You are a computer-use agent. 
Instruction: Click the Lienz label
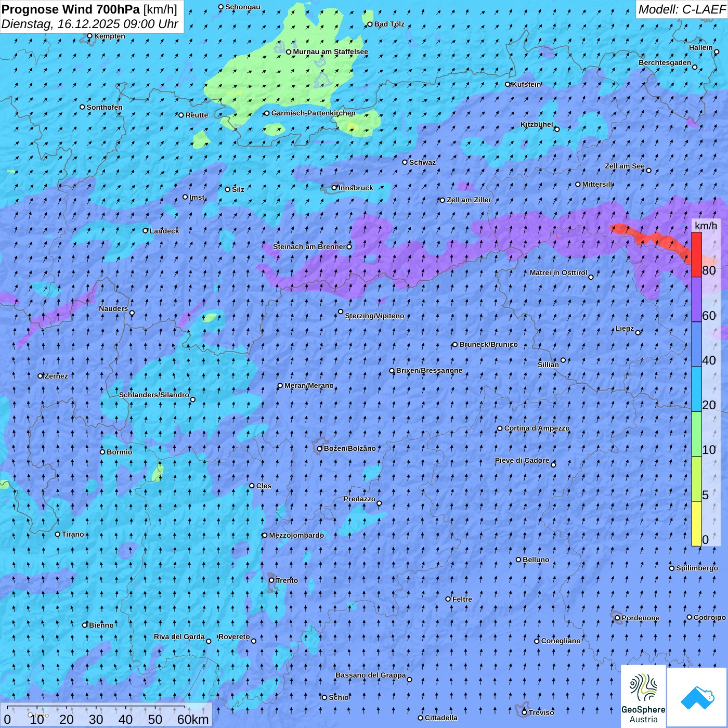tap(625, 329)
